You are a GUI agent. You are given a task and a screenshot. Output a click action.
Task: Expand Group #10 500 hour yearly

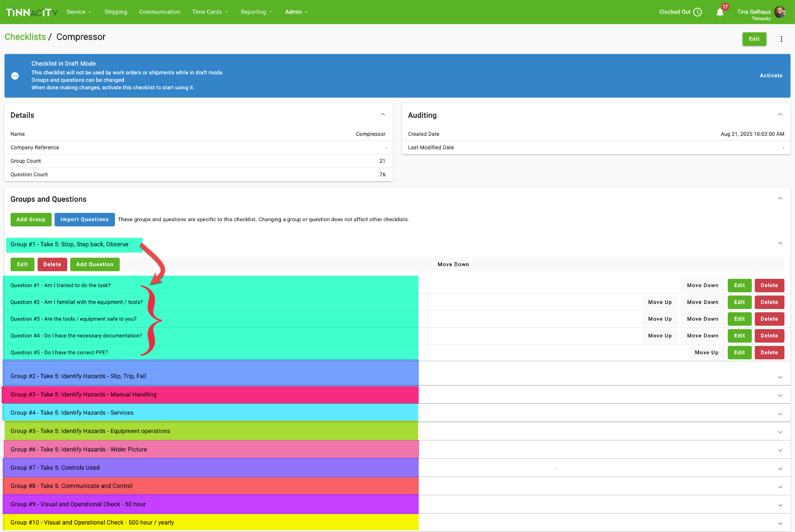coord(780,524)
